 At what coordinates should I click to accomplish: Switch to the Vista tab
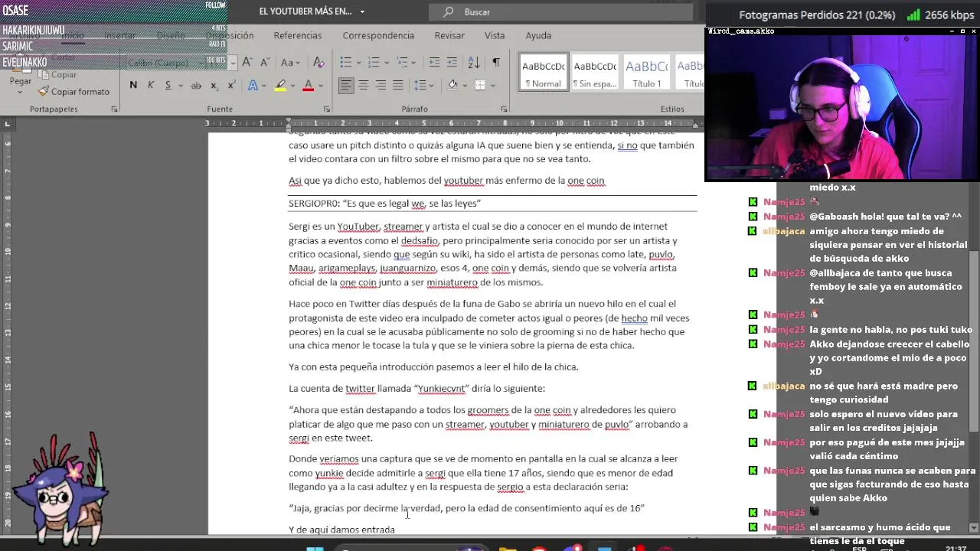point(495,35)
